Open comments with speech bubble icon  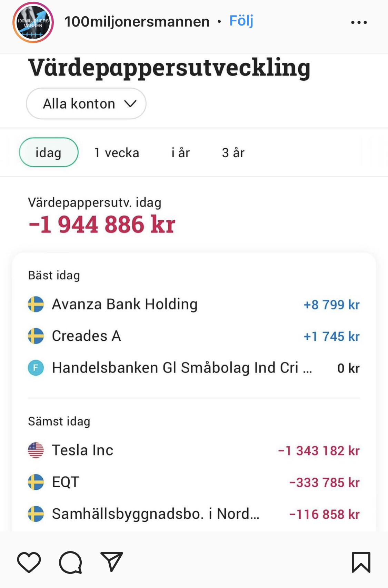(71, 562)
